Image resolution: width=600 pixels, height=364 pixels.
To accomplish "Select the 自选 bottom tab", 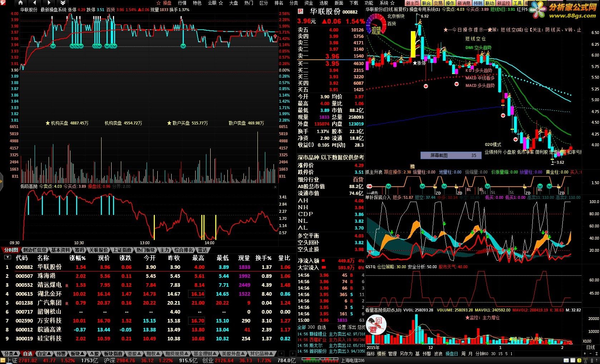I will (28, 354).
